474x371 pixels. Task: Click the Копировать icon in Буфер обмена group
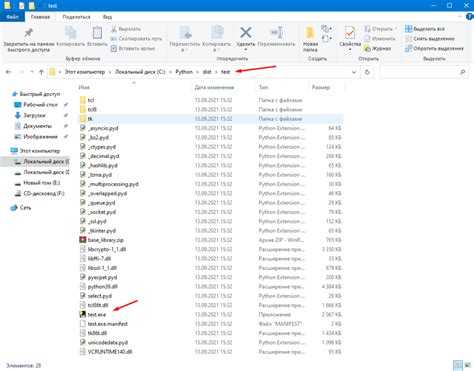click(x=71, y=33)
